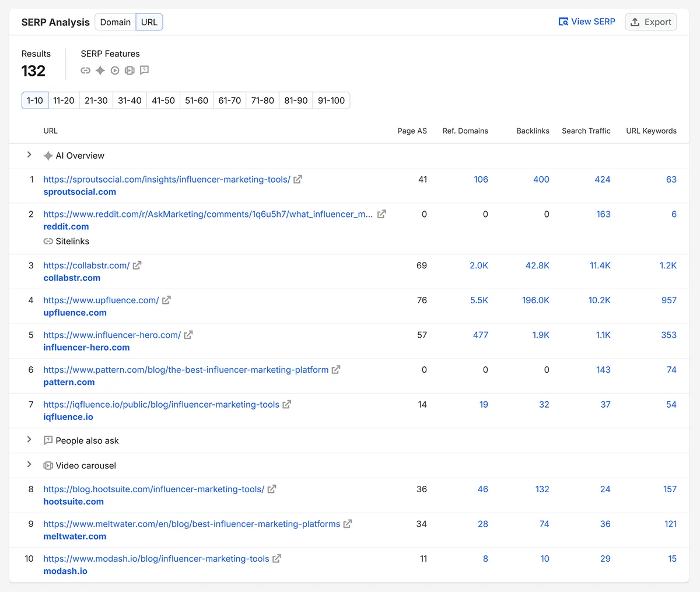The width and height of the screenshot is (700, 592).
Task: Click the URL Keywords column header
Action: click(651, 131)
